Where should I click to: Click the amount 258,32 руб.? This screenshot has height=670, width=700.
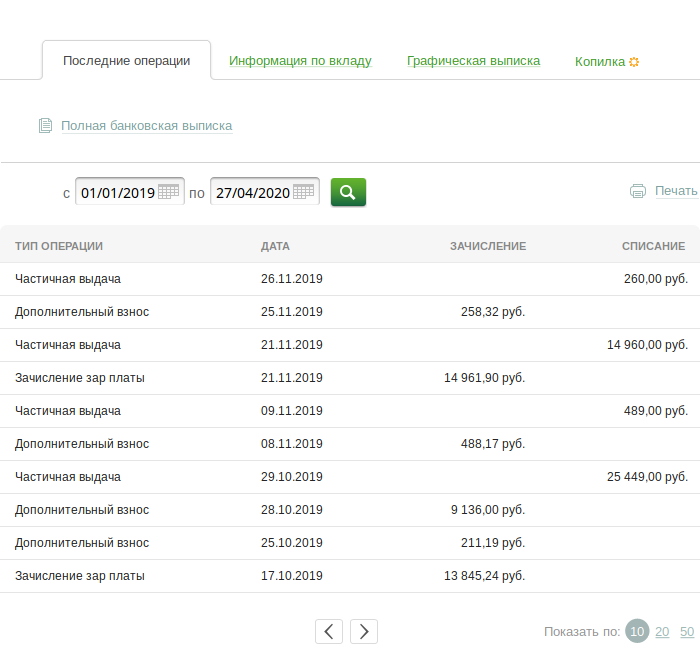tap(493, 312)
